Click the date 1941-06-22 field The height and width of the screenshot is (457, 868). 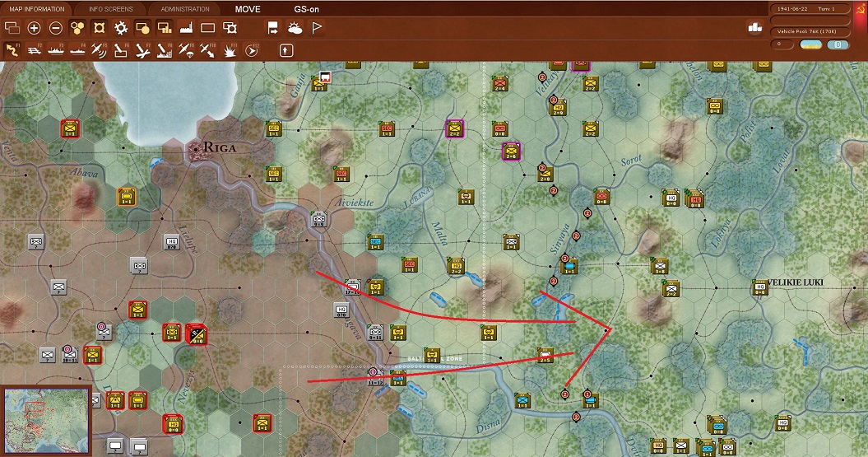point(791,9)
